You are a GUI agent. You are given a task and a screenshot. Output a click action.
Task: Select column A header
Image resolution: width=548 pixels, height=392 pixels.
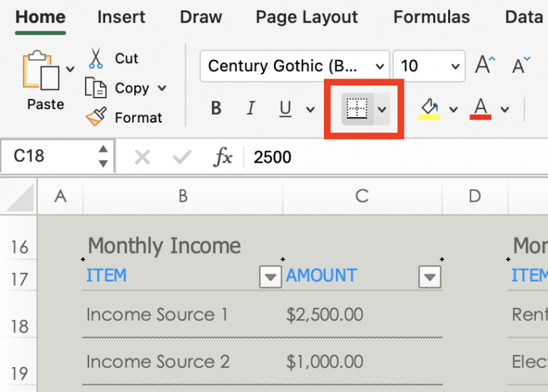tap(61, 196)
